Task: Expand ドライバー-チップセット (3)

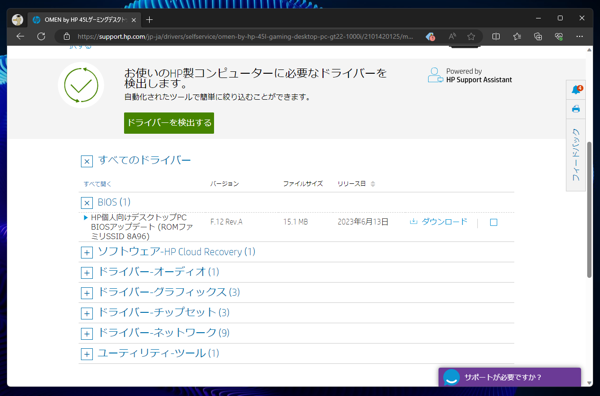Action: coord(87,313)
